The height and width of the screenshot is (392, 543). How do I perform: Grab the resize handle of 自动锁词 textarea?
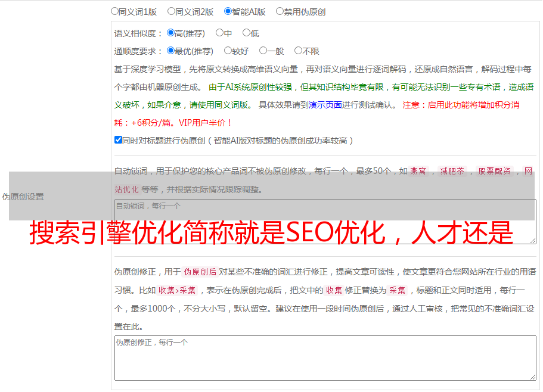tap(533, 241)
